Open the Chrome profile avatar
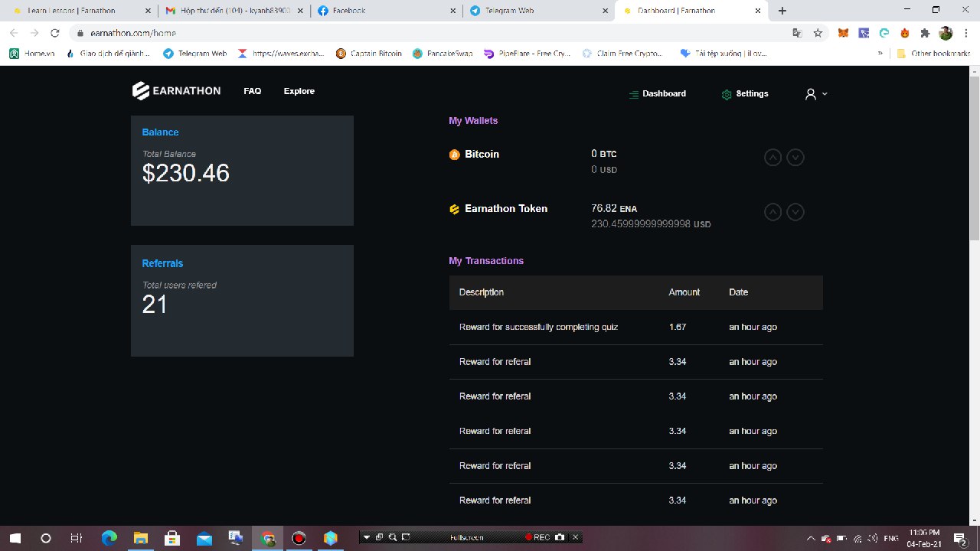 [x=946, y=33]
